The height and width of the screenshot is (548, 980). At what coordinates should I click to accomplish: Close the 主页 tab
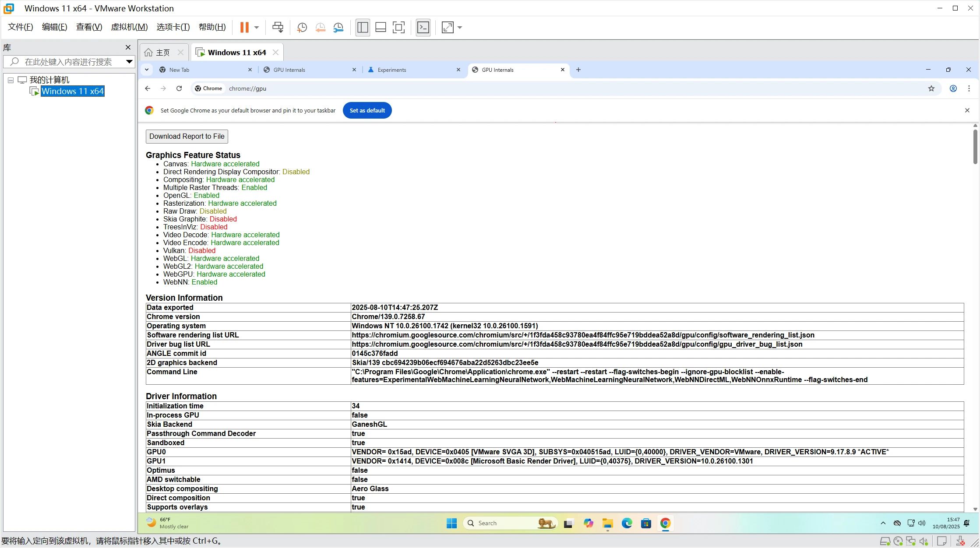180,53
